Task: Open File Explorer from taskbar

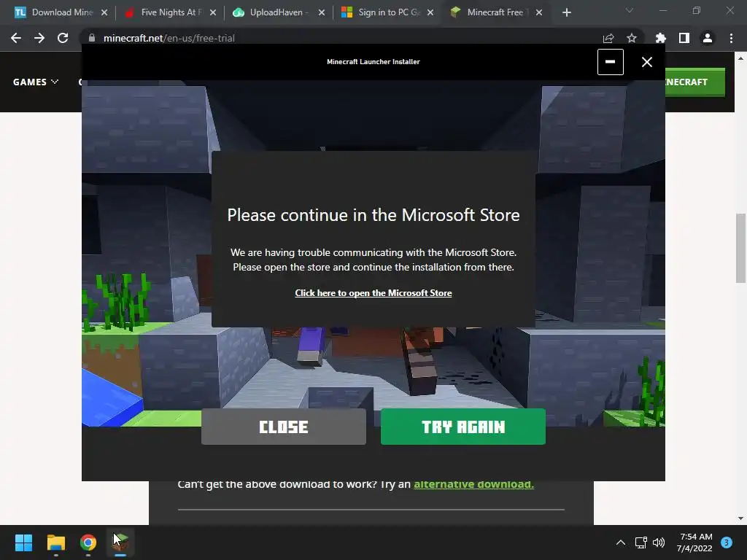Action: [55, 542]
